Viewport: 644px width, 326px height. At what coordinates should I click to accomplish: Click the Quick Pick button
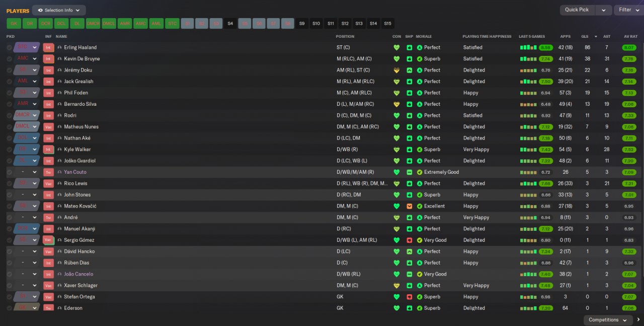pyautogui.click(x=577, y=10)
